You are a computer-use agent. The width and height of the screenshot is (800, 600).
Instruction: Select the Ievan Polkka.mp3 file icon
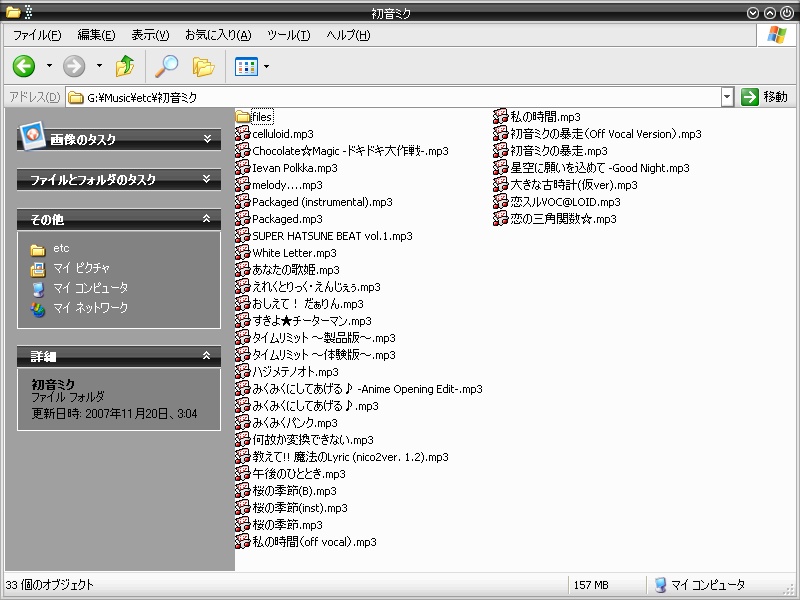pyautogui.click(x=243, y=168)
